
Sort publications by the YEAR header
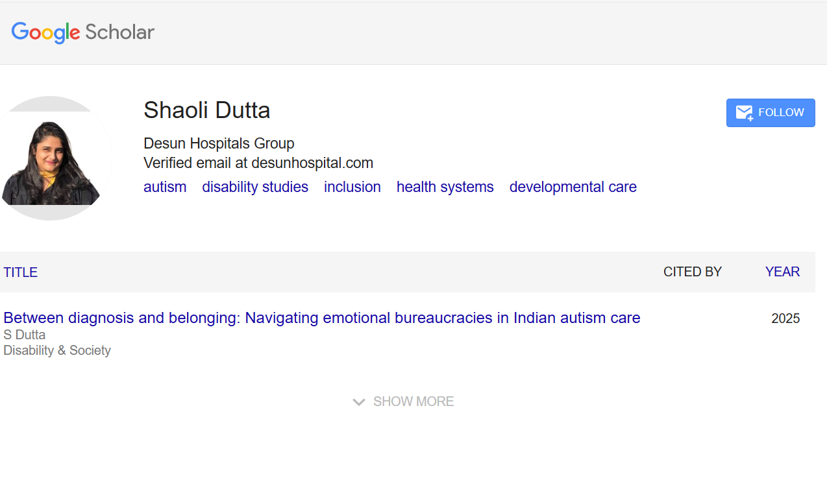pos(782,272)
